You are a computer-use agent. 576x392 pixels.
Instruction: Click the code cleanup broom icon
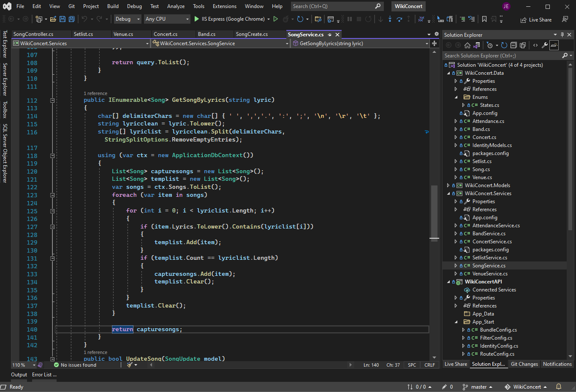tap(130, 365)
